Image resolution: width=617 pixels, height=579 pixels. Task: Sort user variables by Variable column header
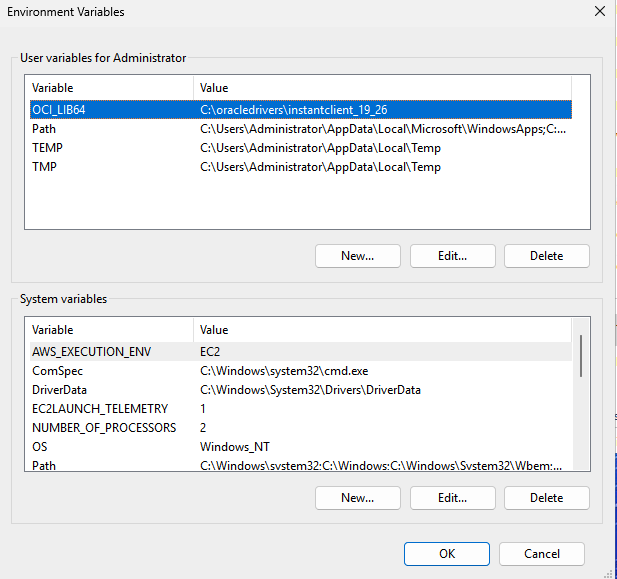point(108,88)
